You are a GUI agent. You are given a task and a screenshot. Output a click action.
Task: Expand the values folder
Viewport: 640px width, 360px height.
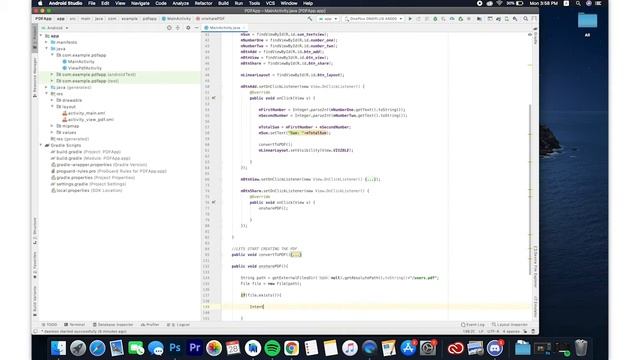coord(52,132)
